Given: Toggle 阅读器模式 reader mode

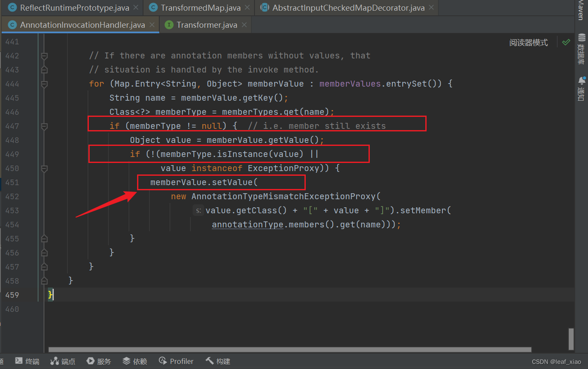Looking at the screenshot, I should (x=528, y=43).
